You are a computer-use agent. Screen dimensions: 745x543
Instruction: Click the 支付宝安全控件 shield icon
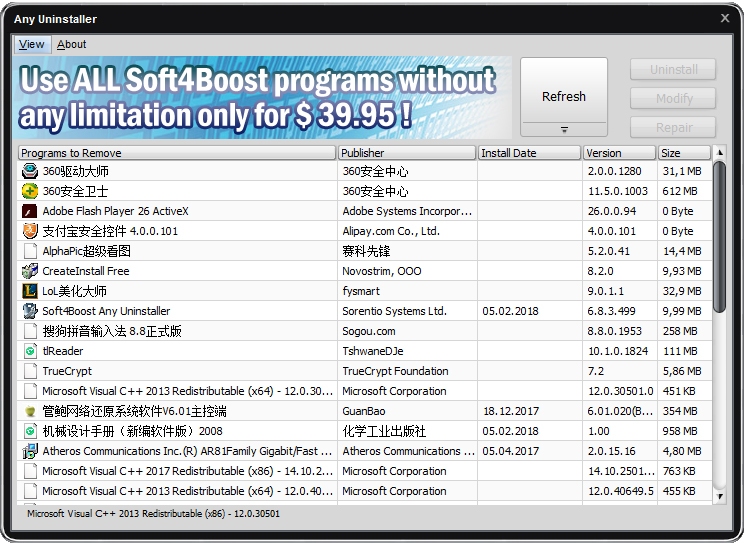point(30,231)
